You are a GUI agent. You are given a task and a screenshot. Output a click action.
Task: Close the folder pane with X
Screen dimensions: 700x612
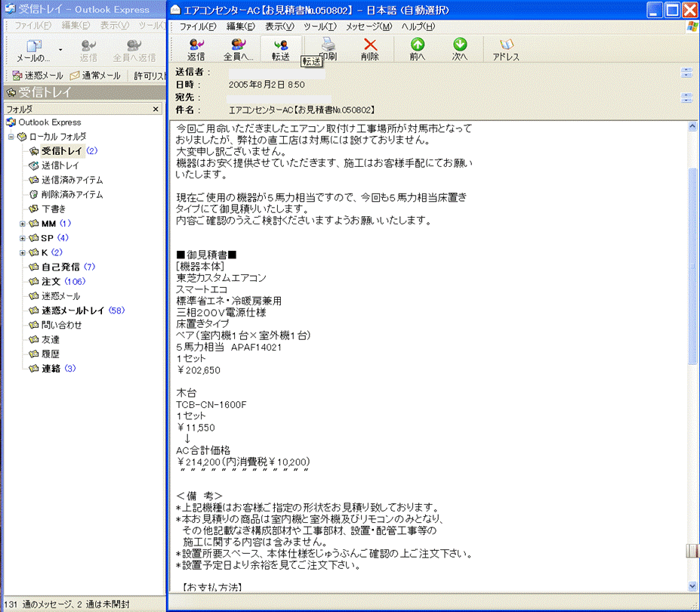tap(156, 109)
